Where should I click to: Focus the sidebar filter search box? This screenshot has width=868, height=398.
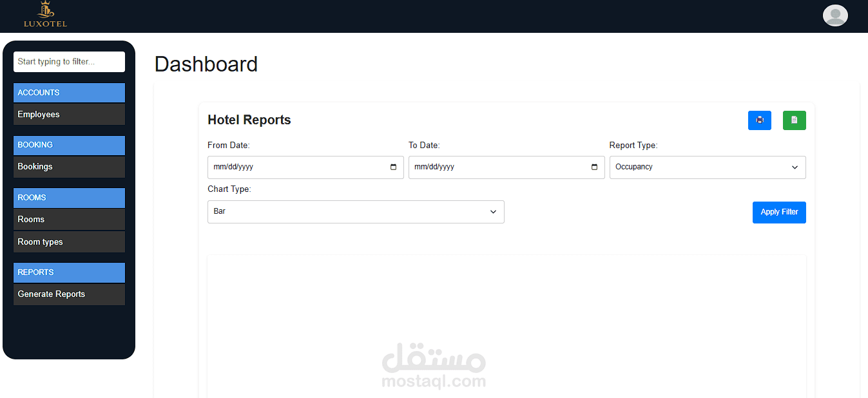point(69,62)
